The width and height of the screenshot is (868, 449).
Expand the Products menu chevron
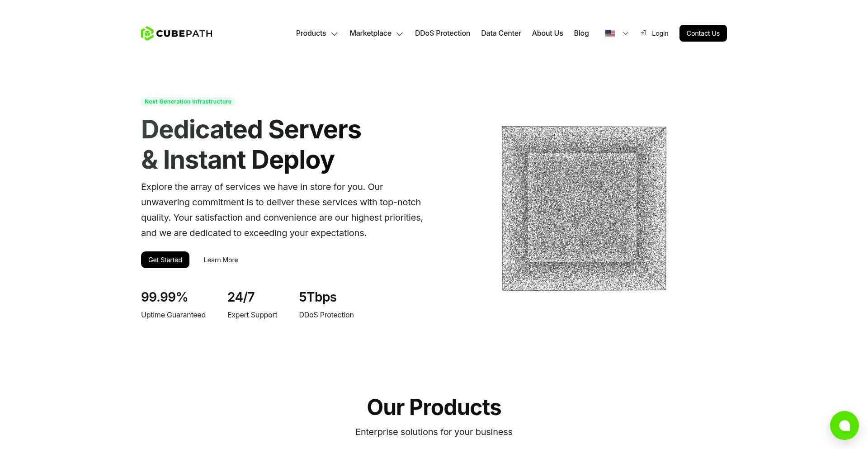(335, 34)
